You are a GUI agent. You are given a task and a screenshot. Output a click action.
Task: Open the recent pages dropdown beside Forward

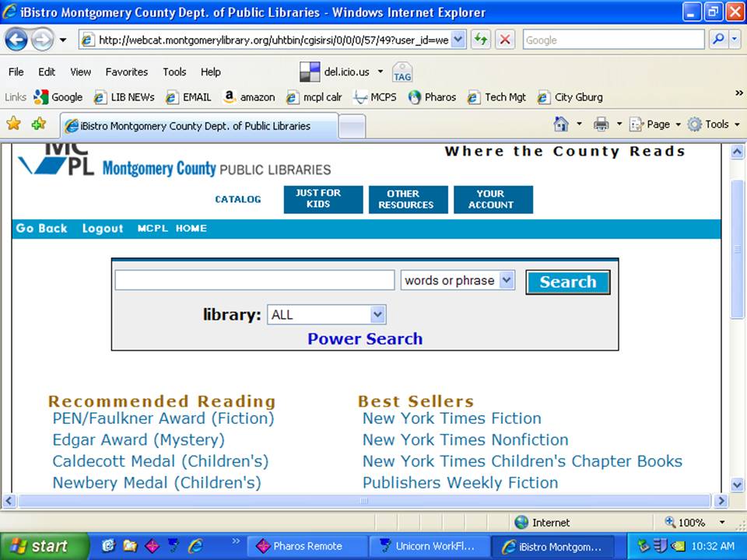pyautogui.click(x=63, y=40)
